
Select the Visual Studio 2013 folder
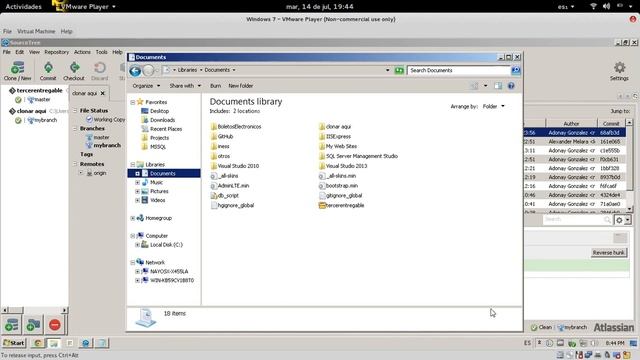pyautogui.click(x=343, y=166)
